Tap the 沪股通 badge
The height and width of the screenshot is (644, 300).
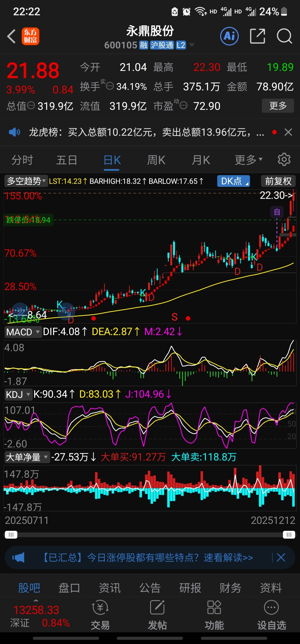[162, 45]
